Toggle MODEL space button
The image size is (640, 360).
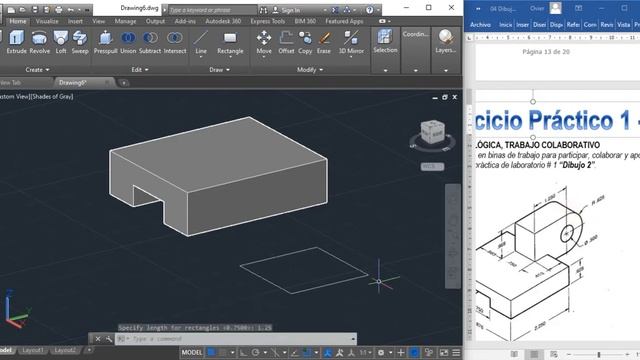point(192,352)
